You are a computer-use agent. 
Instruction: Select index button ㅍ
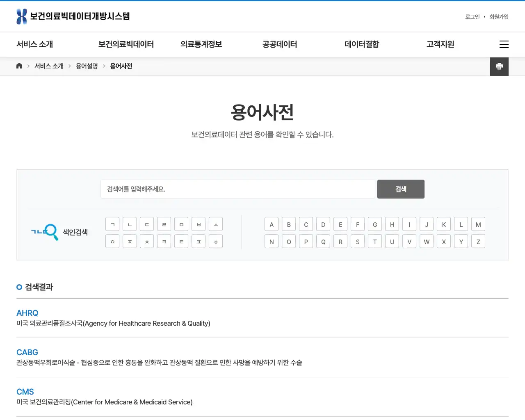click(x=199, y=242)
